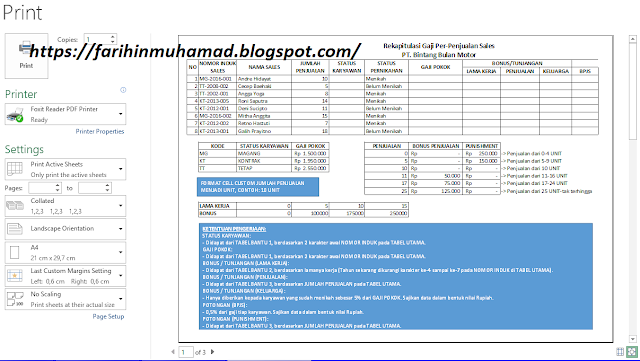
Task: Click 'Mitha Anggita' in the sales table
Action: (254, 116)
